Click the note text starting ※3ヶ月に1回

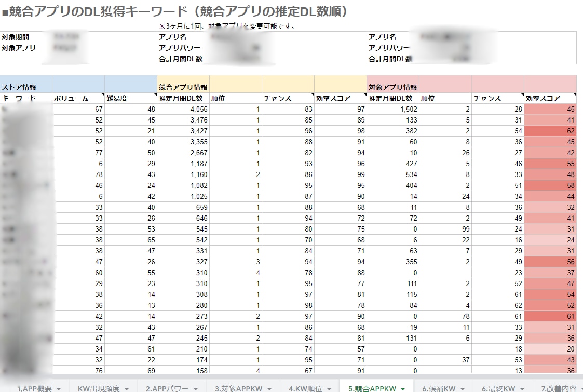point(227,26)
